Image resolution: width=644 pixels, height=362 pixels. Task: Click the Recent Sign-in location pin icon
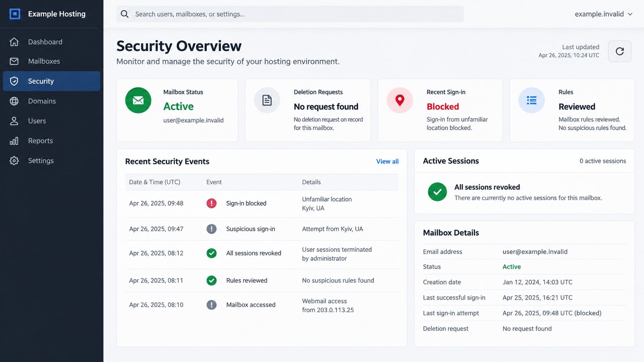point(400,100)
